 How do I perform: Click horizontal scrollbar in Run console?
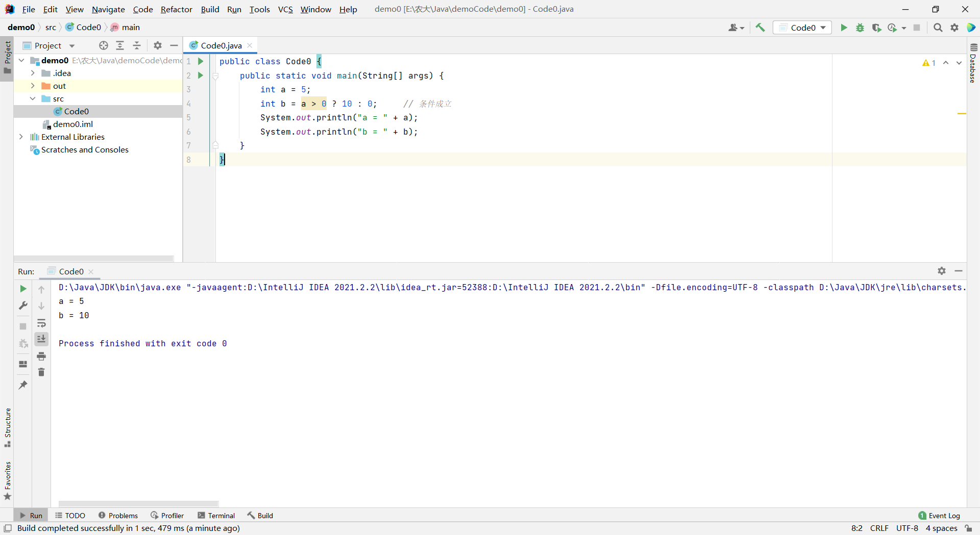click(138, 504)
